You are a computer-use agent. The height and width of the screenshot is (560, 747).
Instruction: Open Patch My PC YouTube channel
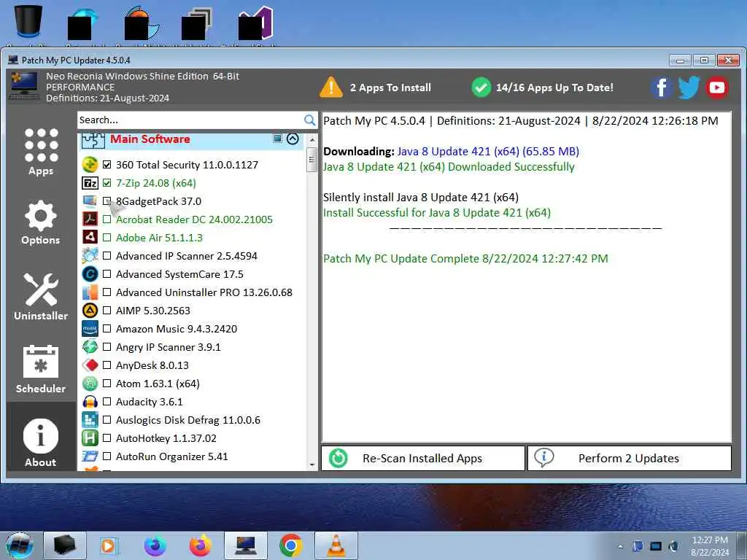click(717, 87)
